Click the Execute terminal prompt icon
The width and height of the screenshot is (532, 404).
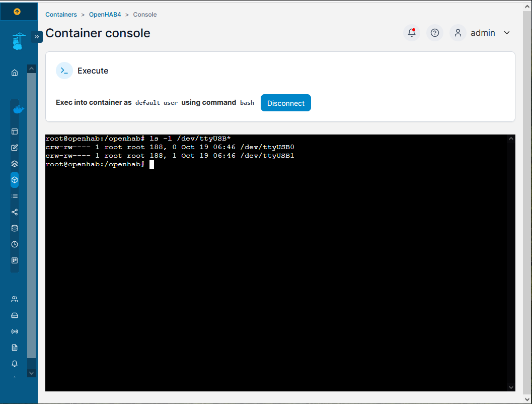click(64, 71)
